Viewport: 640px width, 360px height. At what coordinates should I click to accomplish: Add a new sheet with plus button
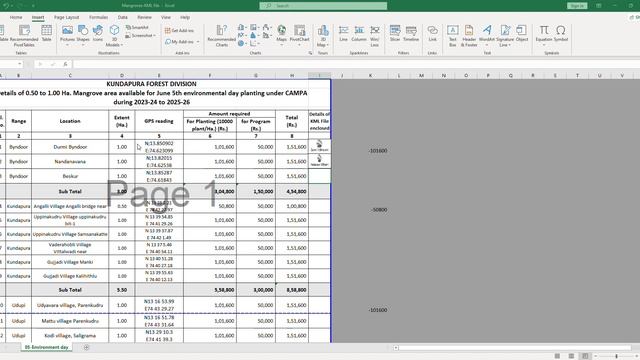[86, 347]
